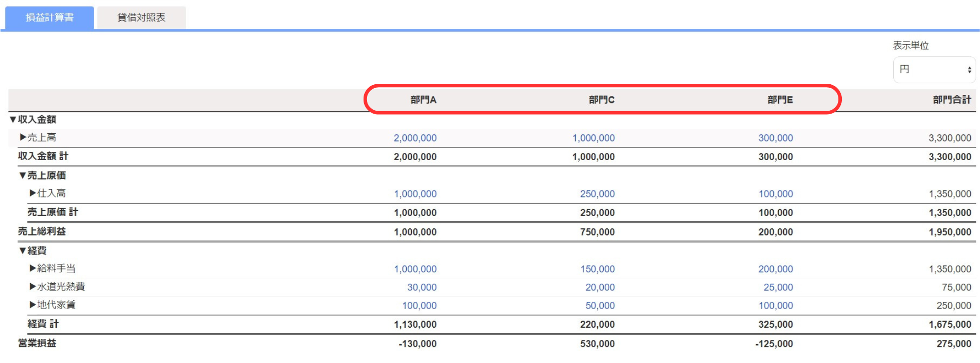This screenshot has height=363, width=980.
Task: Click the 部門合計 column header
Action: (951, 100)
